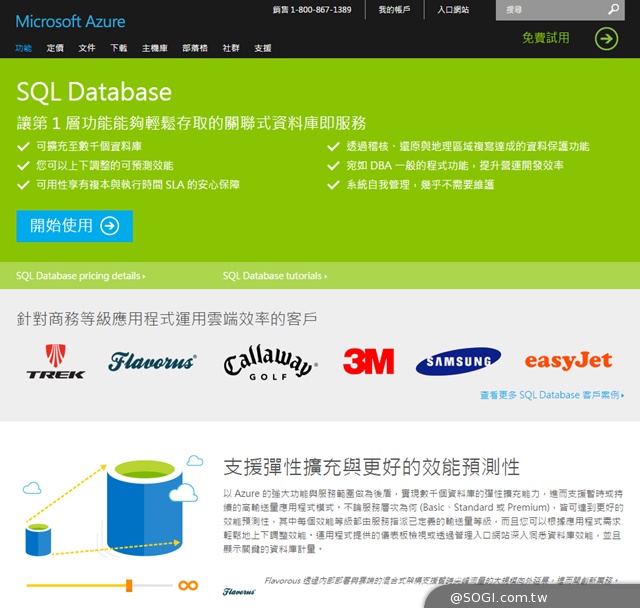The height and width of the screenshot is (608, 640).
Task: Open SQL Database pricing details link
Action: 80,276
